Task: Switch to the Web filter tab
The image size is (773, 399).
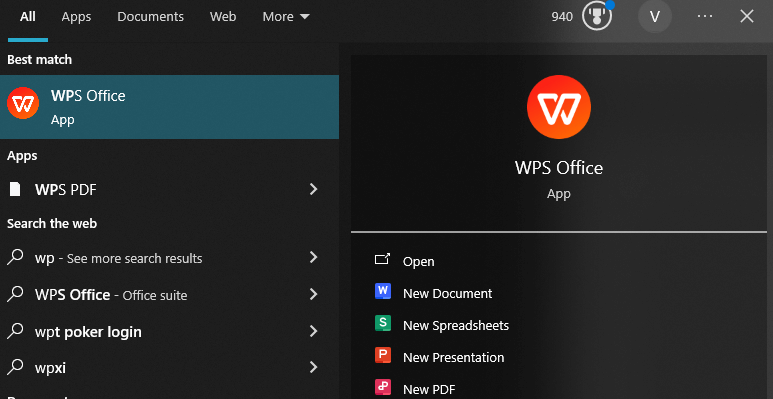Action: 223,17
